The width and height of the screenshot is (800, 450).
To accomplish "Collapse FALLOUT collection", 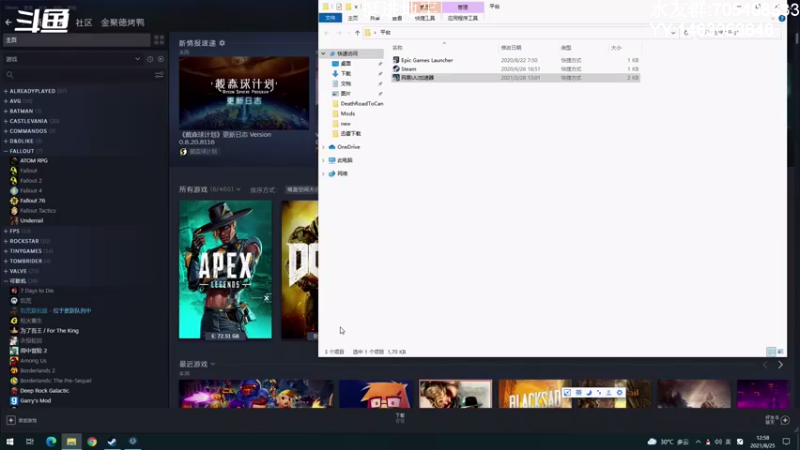I will pos(6,151).
